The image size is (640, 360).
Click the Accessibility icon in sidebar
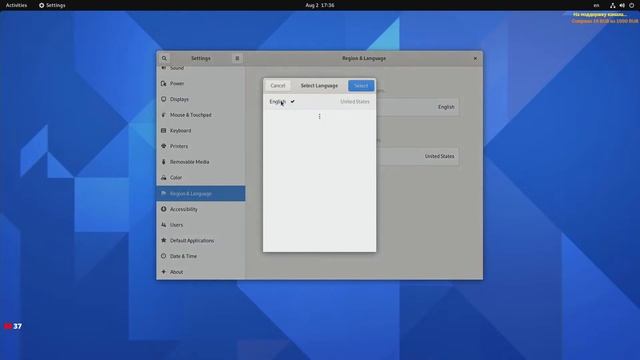pyautogui.click(x=164, y=209)
